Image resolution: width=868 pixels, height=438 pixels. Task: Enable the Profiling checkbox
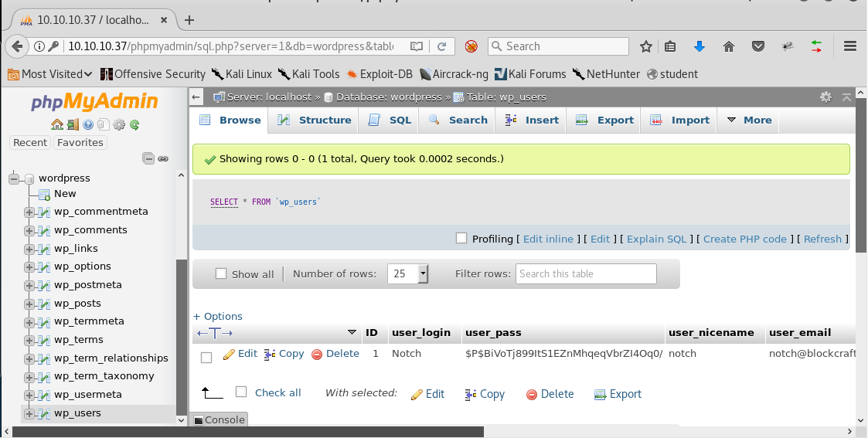point(461,239)
